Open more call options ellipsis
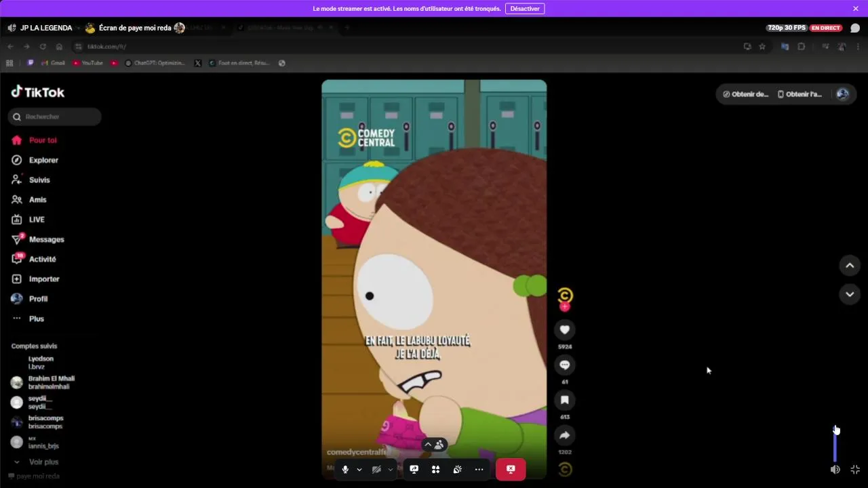Viewport: 868px width, 488px height. pos(479,469)
